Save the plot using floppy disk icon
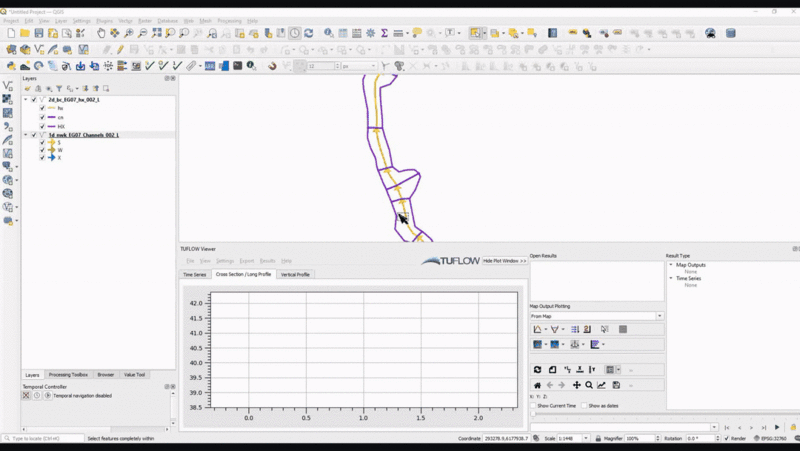This screenshot has width=800, height=451. coord(616,385)
